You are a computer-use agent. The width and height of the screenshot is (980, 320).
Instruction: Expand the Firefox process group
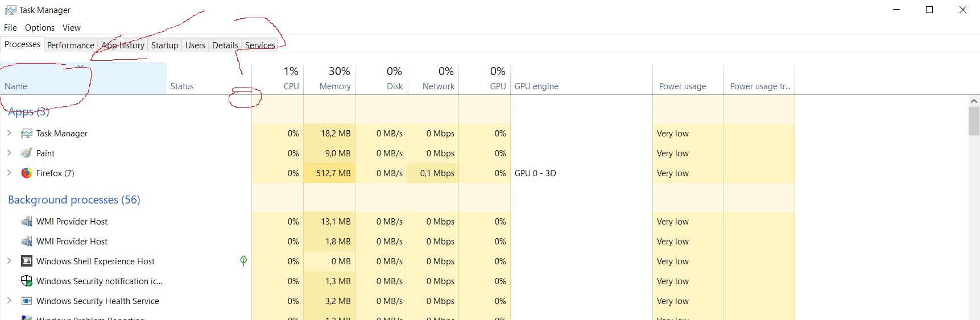[9, 173]
